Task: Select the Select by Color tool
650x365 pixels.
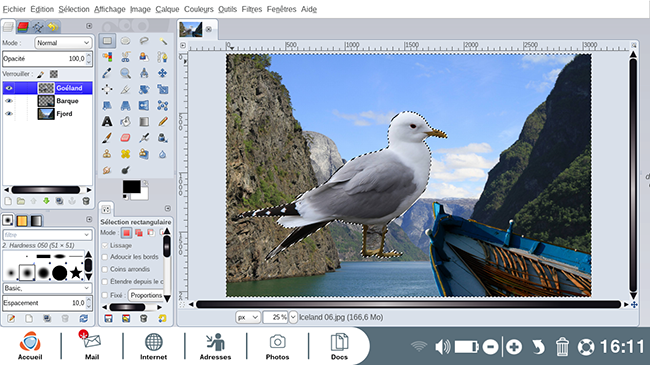Action: pyautogui.click(x=107, y=57)
